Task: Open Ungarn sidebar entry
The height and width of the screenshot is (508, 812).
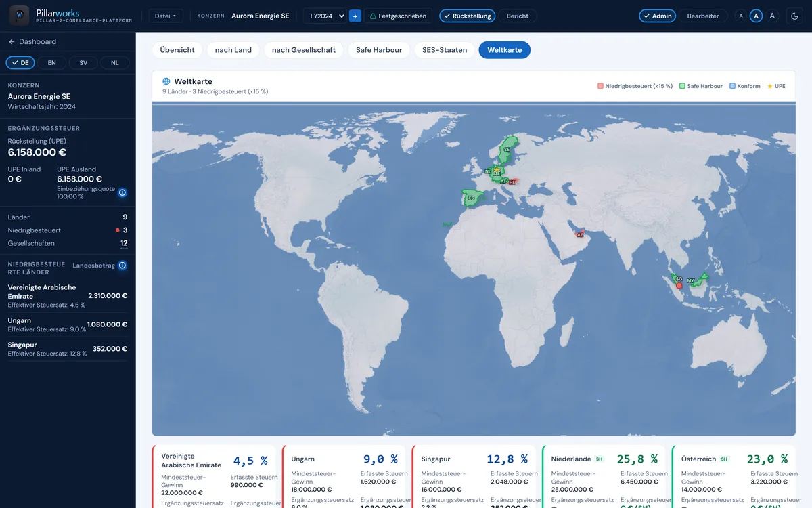Action: [68, 325]
